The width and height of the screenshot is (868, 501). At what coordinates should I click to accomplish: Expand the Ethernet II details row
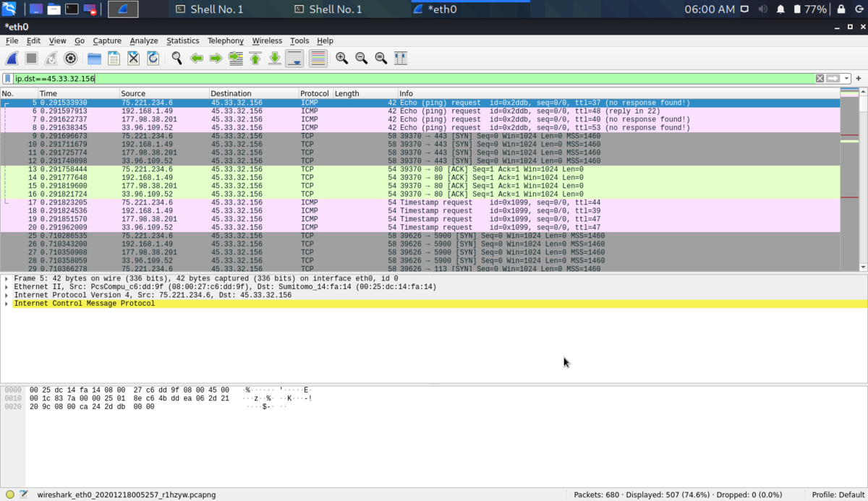pos(7,287)
